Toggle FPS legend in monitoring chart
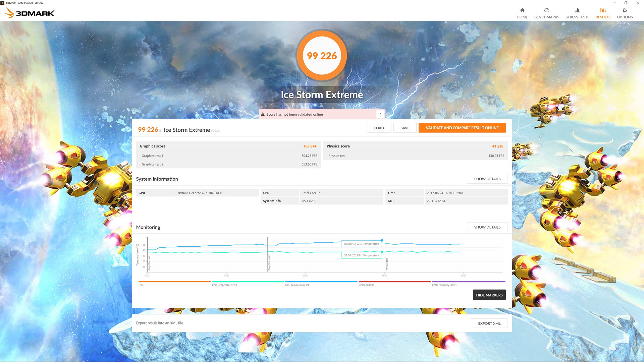Screen dimensions: 644x362 pyautogui.click(x=174, y=282)
